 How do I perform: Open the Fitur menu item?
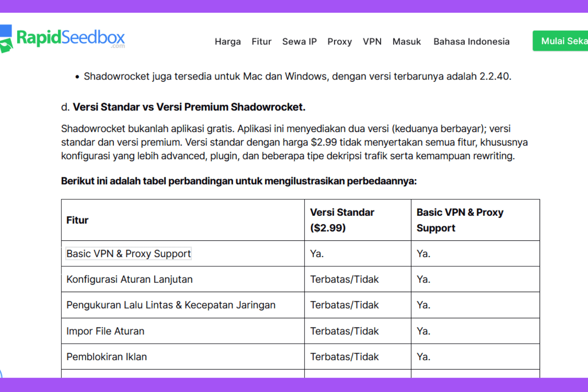tap(261, 41)
